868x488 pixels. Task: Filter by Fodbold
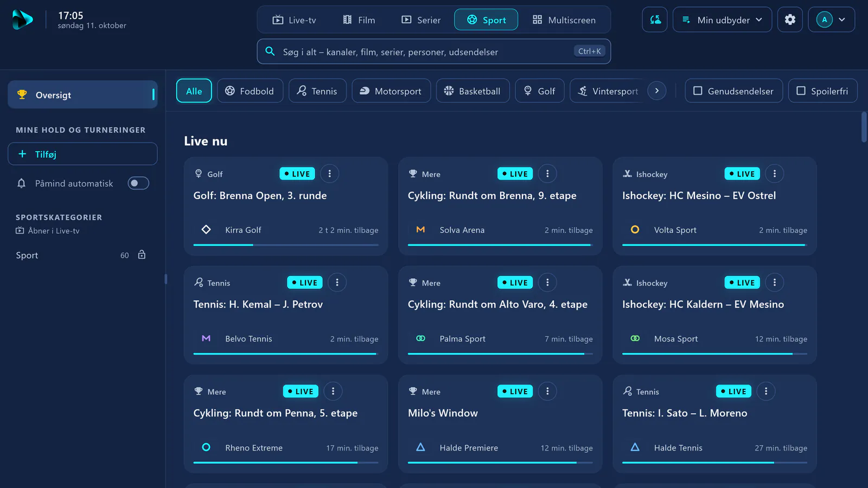250,91
